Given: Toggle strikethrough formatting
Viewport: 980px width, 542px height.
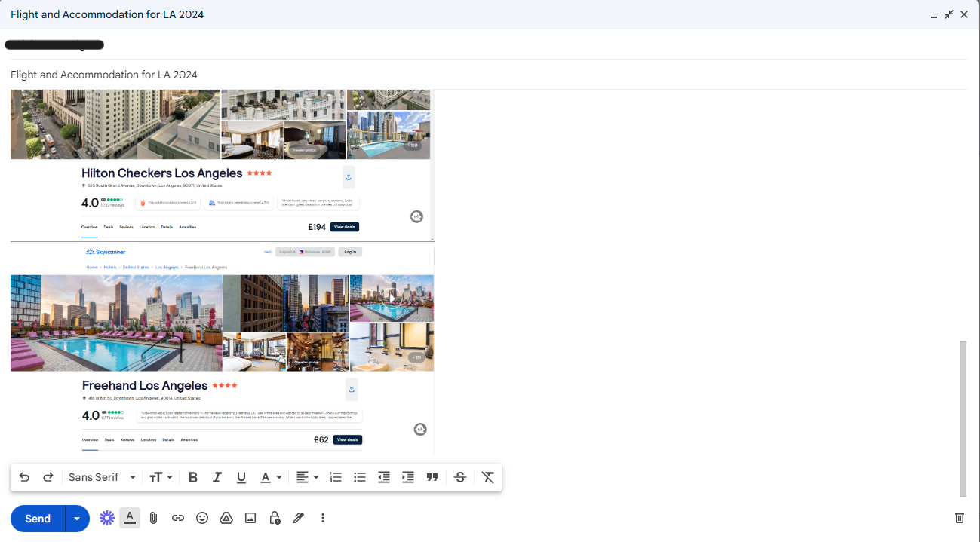Looking at the screenshot, I should [x=460, y=477].
